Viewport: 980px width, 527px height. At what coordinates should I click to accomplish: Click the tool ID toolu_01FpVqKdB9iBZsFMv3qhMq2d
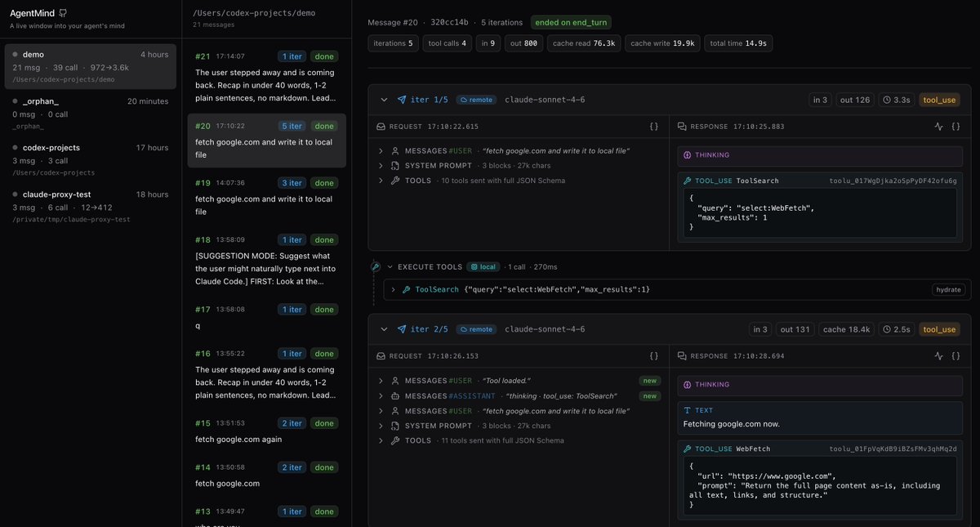[893, 449]
